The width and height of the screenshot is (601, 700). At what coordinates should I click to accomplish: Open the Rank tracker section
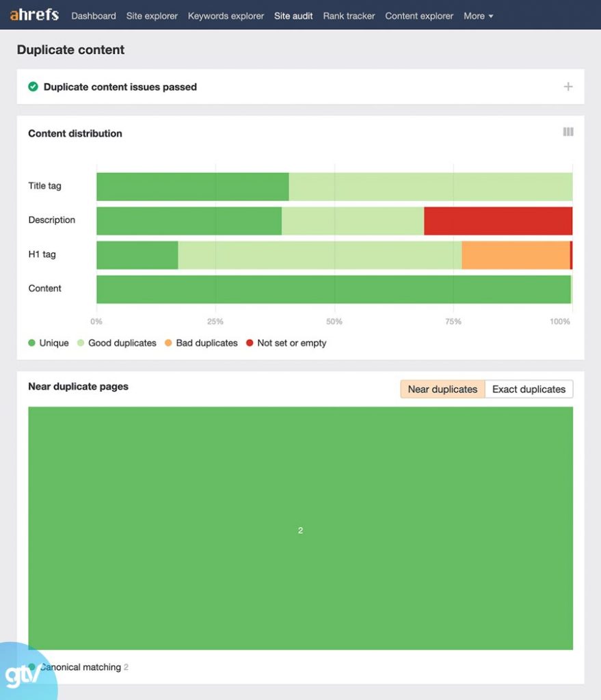click(349, 16)
